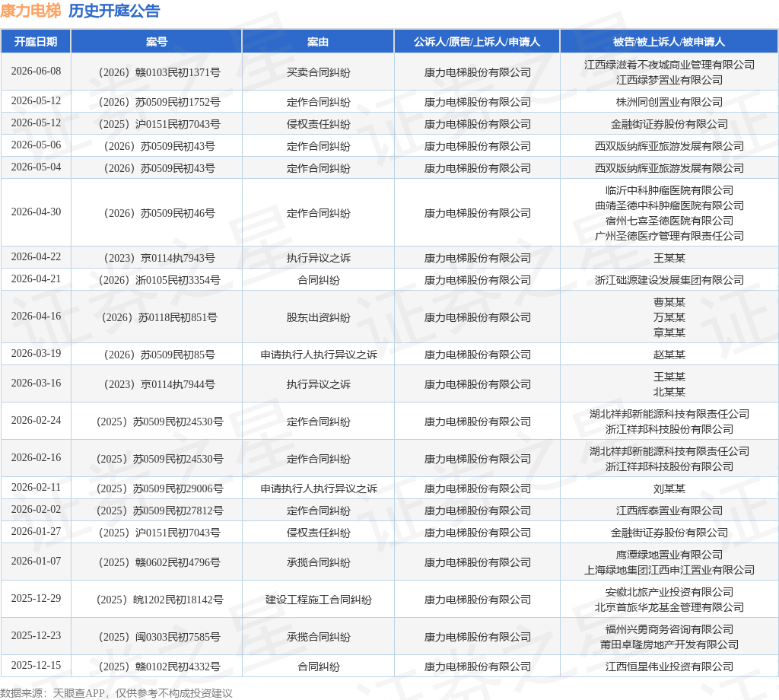Screen dimensions: 779x700
Task: Click defendant 江西恒星伟业投资有限公司
Action: pos(669,667)
